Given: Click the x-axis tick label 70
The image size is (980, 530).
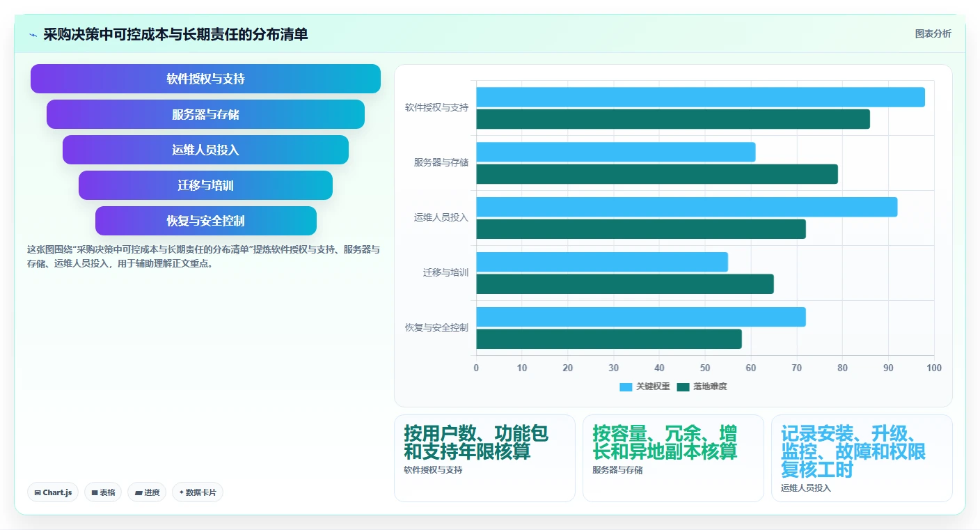Looking at the screenshot, I should (x=797, y=368).
